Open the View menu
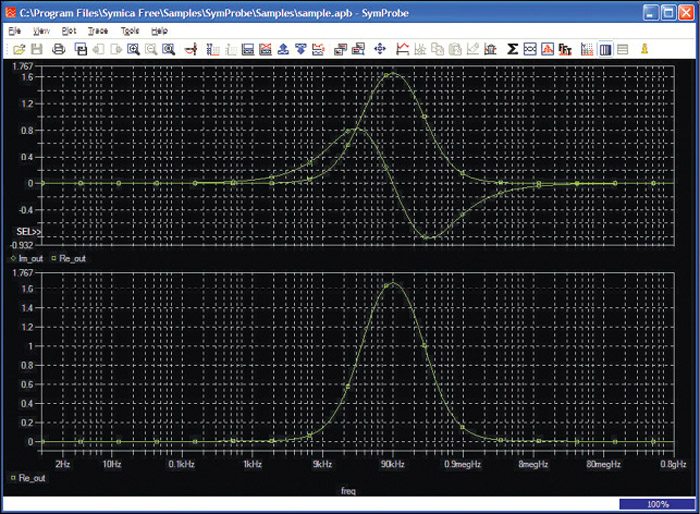 click(41, 31)
